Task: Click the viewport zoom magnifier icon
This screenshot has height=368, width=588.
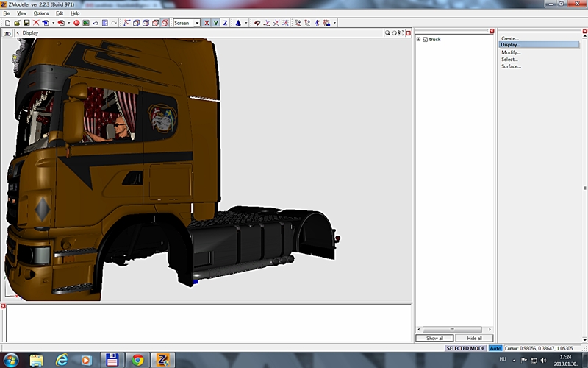Action: [388, 32]
